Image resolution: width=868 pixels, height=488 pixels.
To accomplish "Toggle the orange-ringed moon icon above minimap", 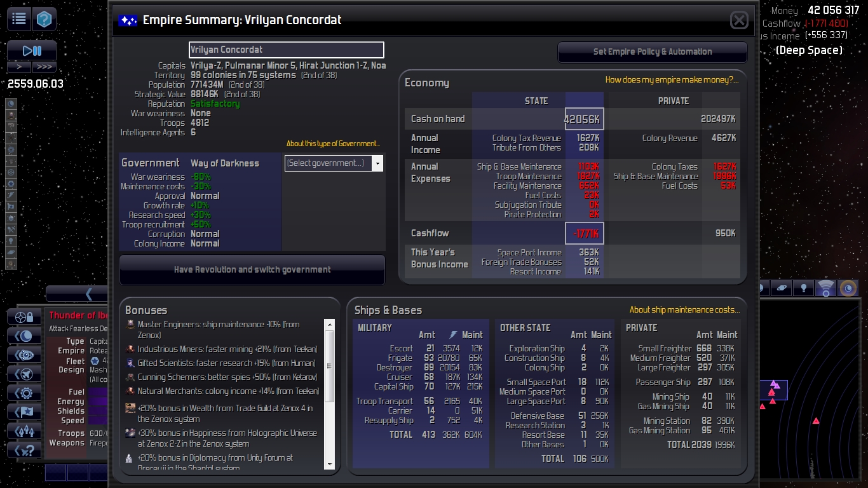I will pos(848,288).
